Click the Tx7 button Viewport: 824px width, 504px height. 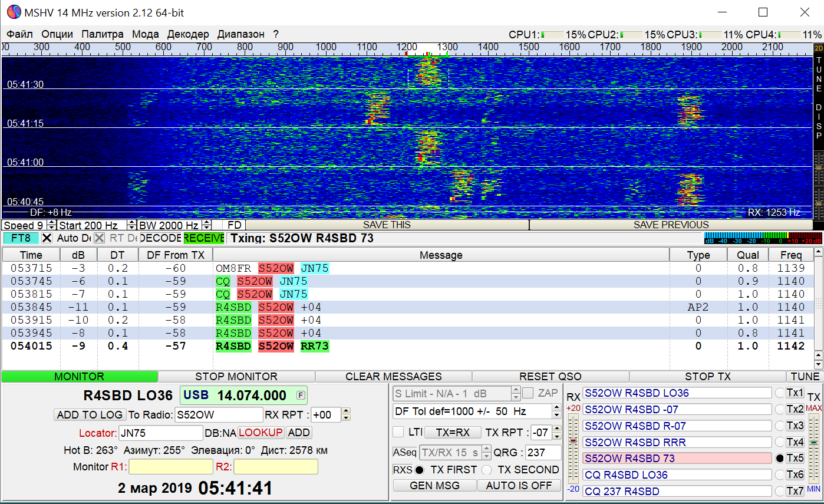coord(795,491)
